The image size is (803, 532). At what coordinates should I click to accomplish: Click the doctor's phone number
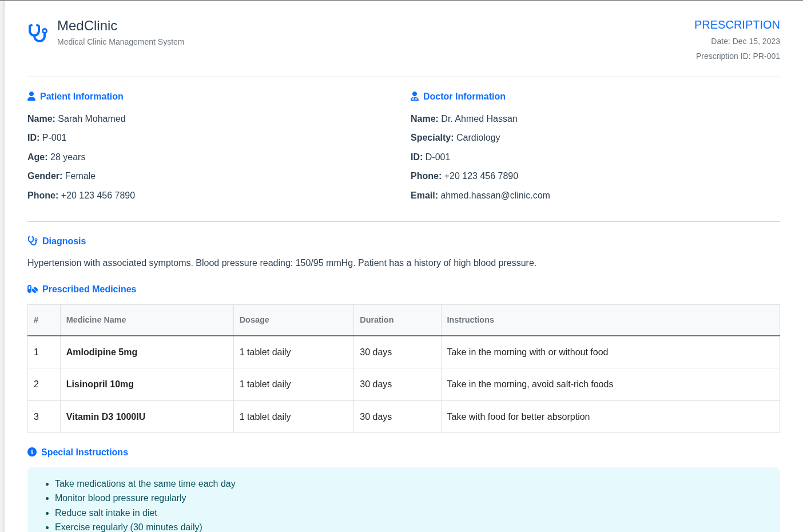[480, 176]
